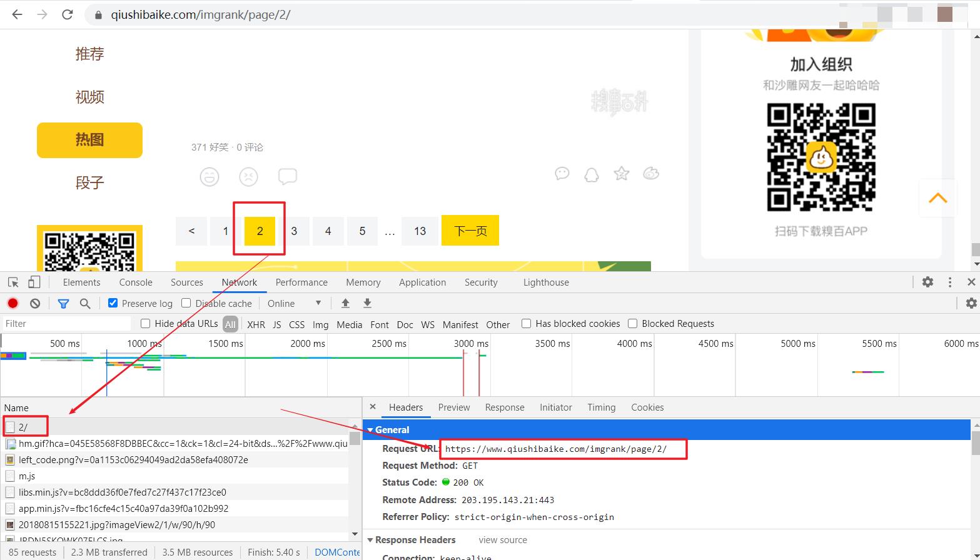
Task: Collapse the Response Headers section
Action: [370, 540]
